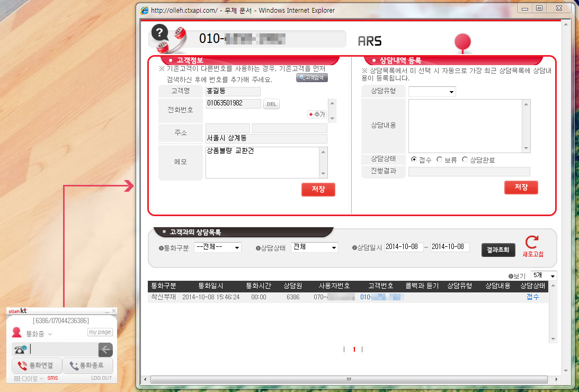Click the telephone icon beside the dial input
The image size is (579, 392).
click(x=21, y=349)
